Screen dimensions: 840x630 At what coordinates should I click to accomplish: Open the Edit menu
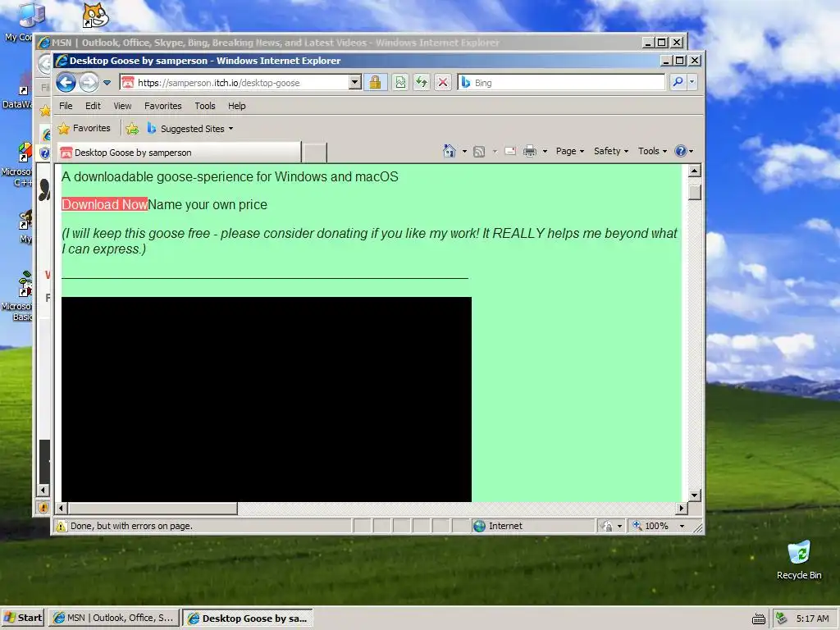point(93,106)
